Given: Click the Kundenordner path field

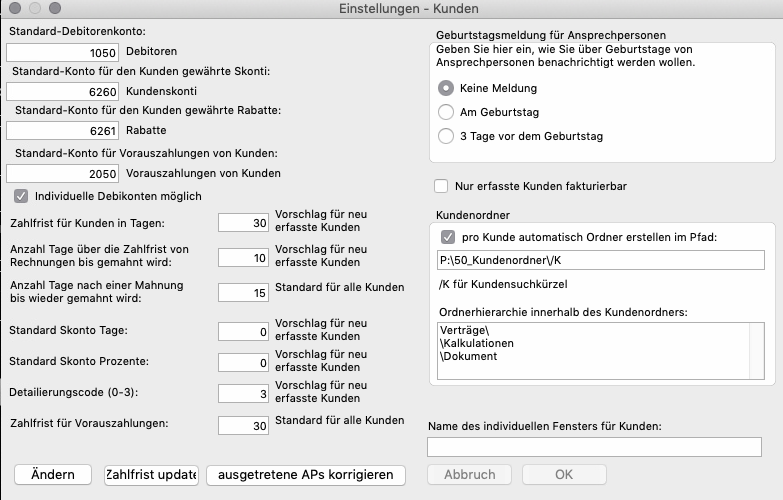Looking at the screenshot, I should (x=598, y=261).
